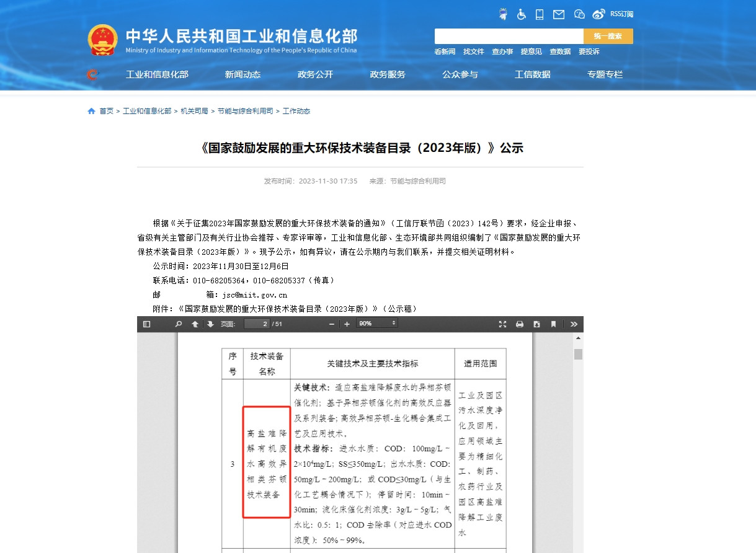This screenshot has width=756, height=553.
Task: Click the magnifier search icon in PDF toolbar
Action: 179,323
